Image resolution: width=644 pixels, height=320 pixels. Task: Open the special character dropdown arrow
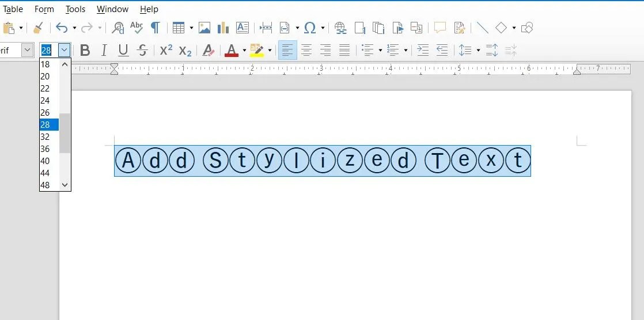point(323,28)
